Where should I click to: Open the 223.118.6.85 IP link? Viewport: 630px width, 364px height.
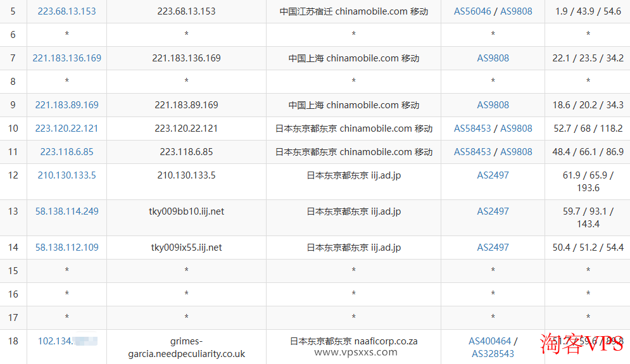coord(66,152)
